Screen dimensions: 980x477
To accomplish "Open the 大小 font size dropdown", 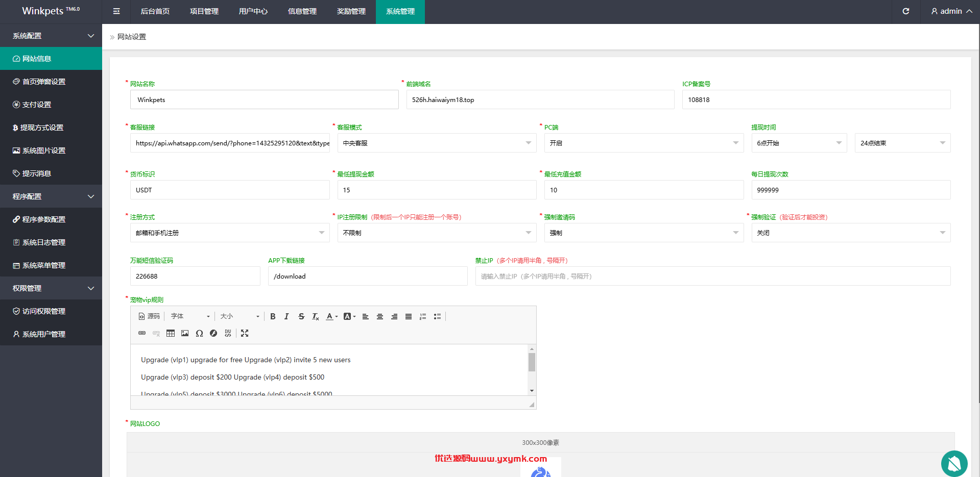I will (240, 316).
